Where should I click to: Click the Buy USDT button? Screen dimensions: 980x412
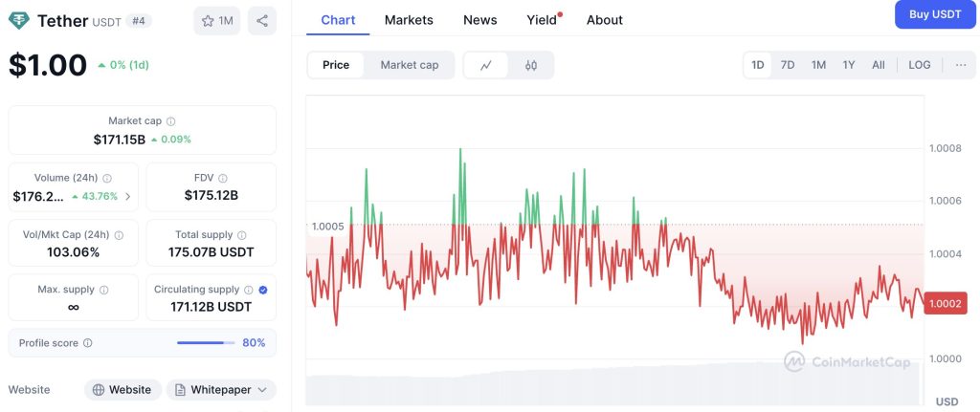pos(934,14)
